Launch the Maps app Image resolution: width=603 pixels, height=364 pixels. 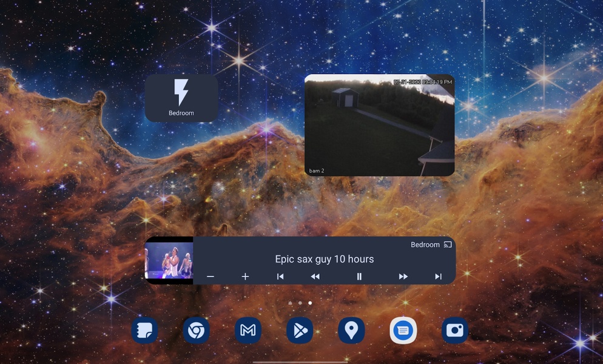tap(351, 330)
